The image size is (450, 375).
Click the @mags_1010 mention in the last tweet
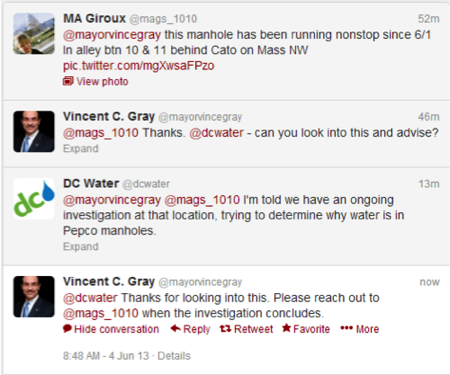(x=101, y=313)
